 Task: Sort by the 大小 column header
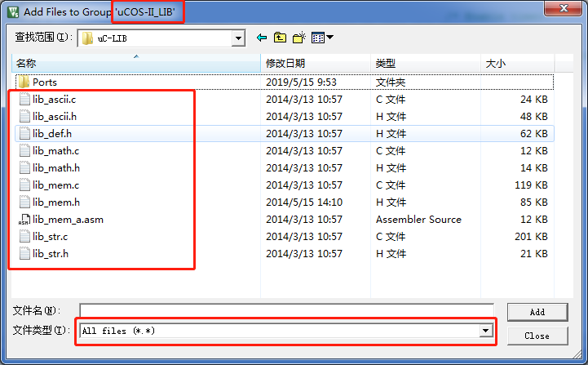[x=518, y=63]
